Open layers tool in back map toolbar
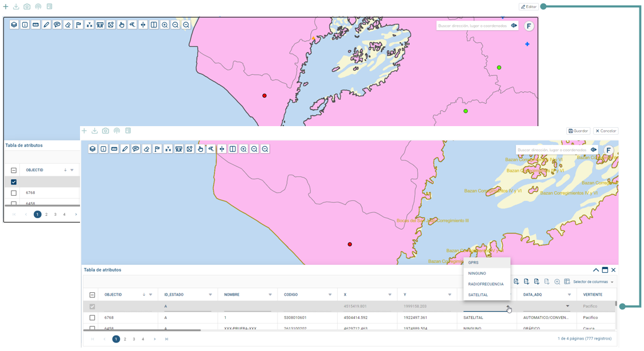644x351 pixels. (x=14, y=25)
